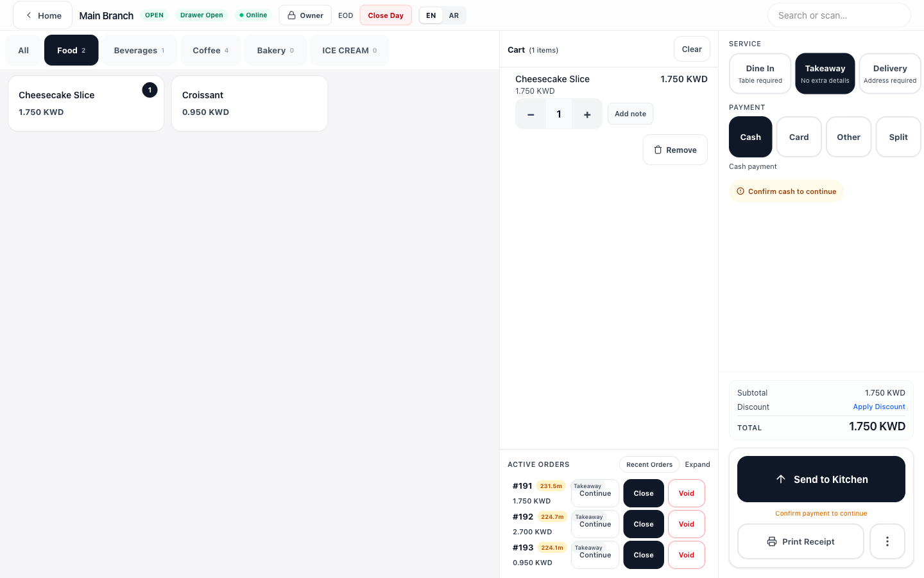
Task: Expand the Active Orders panel
Action: pos(697,464)
